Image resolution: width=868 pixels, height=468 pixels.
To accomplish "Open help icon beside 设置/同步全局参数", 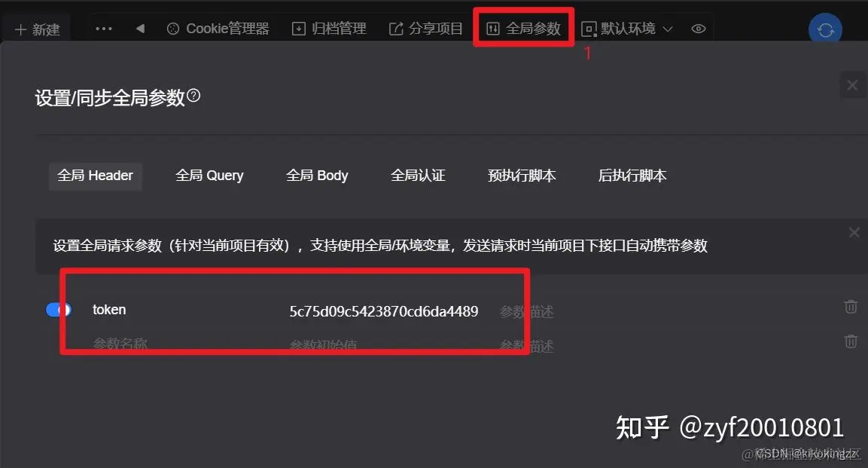I will point(193,95).
